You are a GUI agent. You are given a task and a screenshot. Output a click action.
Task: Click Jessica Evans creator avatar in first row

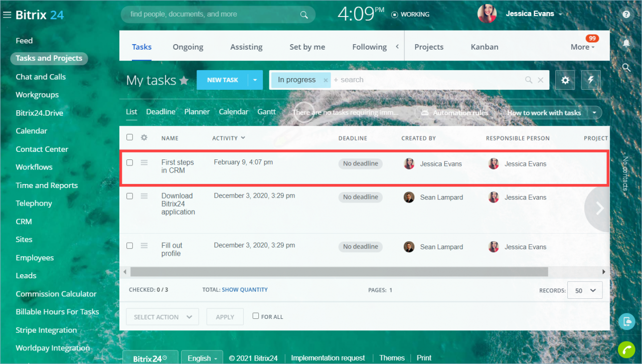click(409, 163)
